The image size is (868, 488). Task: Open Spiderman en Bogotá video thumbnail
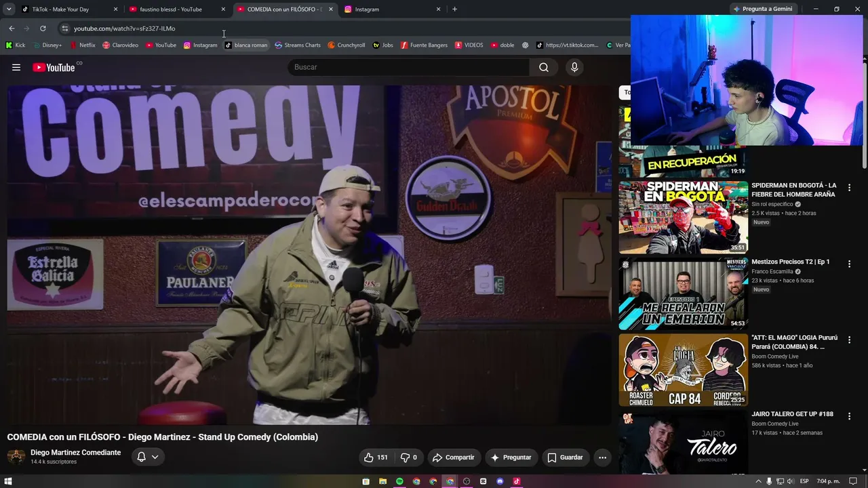(683, 218)
